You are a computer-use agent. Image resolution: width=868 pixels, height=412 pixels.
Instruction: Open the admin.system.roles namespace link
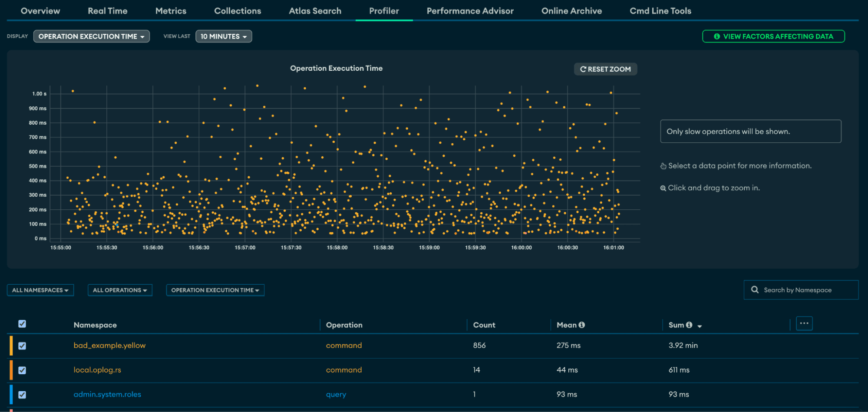point(107,395)
